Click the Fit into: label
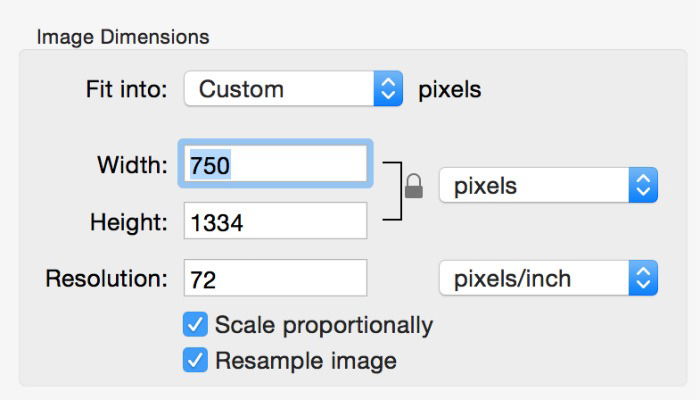The height and width of the screenshot is (400, 700). [127, 89]
